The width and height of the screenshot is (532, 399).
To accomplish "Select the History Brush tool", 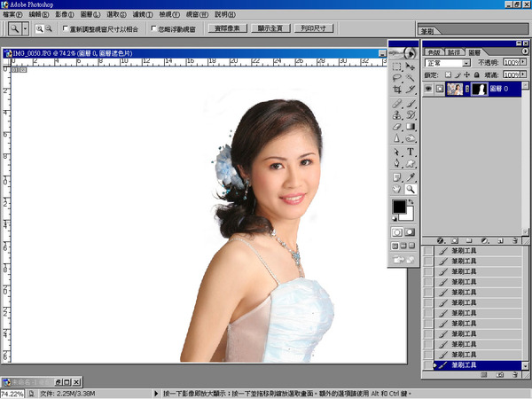I will tap(411, 115).
